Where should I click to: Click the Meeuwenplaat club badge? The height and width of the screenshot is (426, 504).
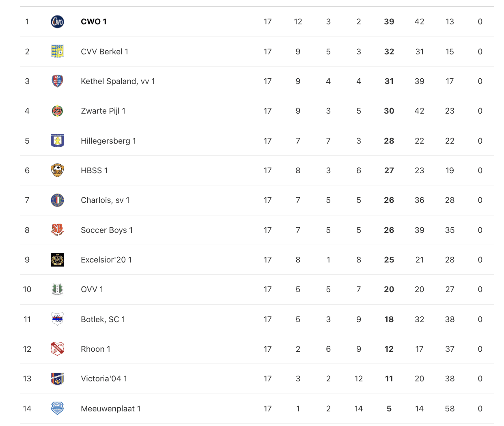57,408
